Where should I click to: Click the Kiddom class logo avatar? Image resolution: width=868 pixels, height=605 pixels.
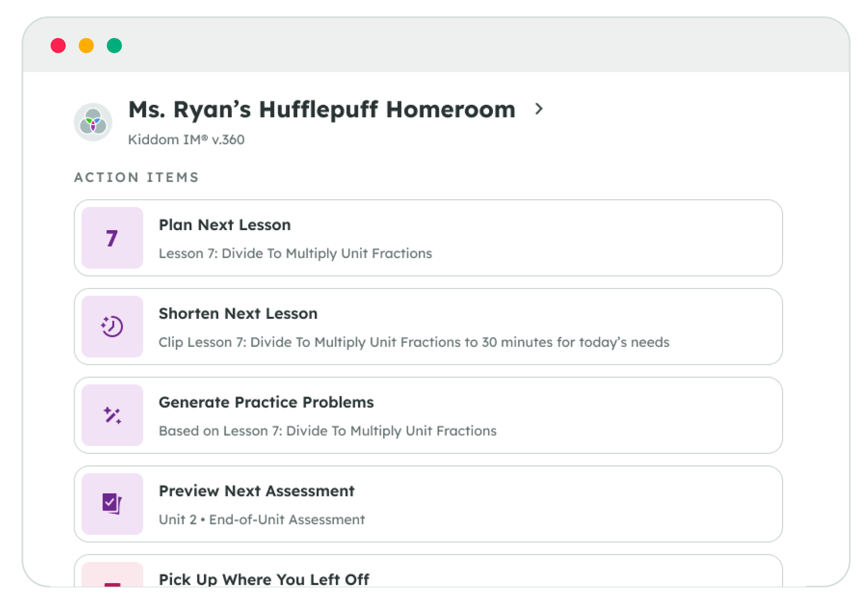(x=93, y=122)
